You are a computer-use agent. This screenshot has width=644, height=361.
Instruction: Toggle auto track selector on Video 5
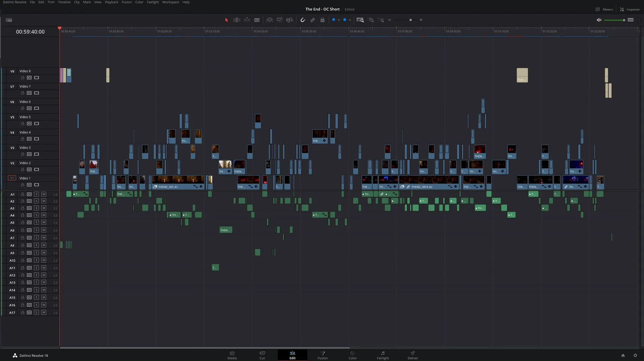click(29, 124)
